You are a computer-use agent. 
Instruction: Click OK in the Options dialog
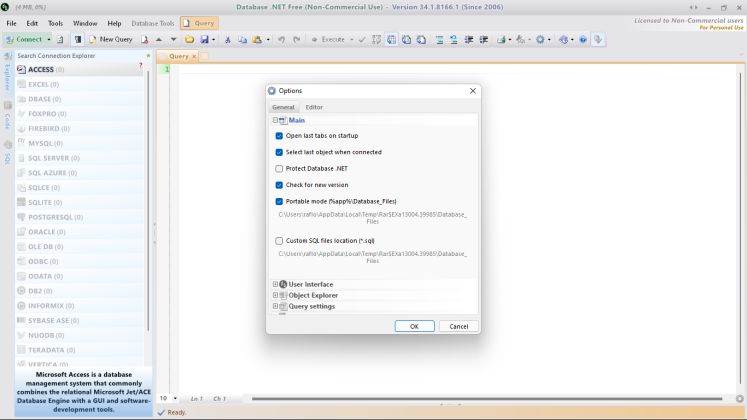[x=414, y=326]
